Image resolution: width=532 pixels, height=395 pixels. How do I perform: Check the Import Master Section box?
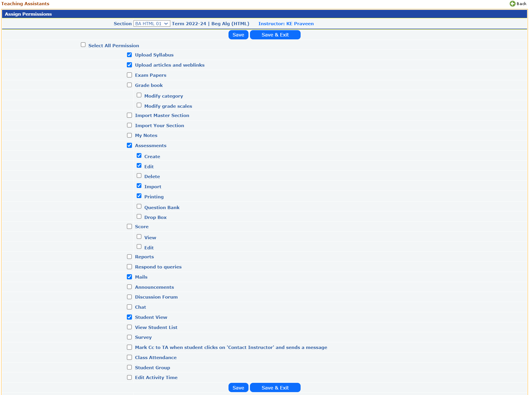[129, 115]
